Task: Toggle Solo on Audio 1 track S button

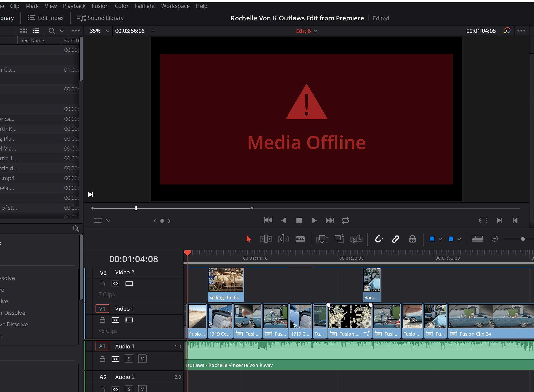Action: 129,358
